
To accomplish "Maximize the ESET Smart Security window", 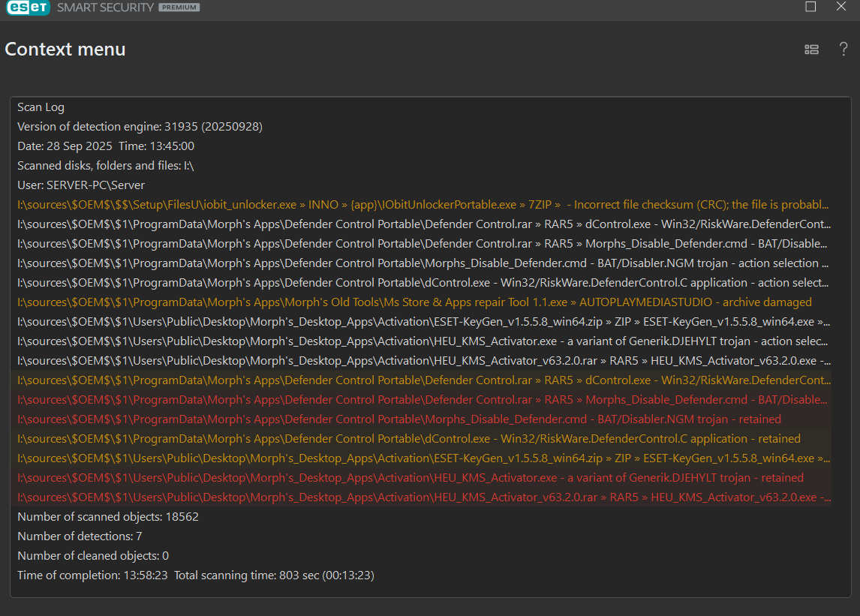I will [810, 7].
